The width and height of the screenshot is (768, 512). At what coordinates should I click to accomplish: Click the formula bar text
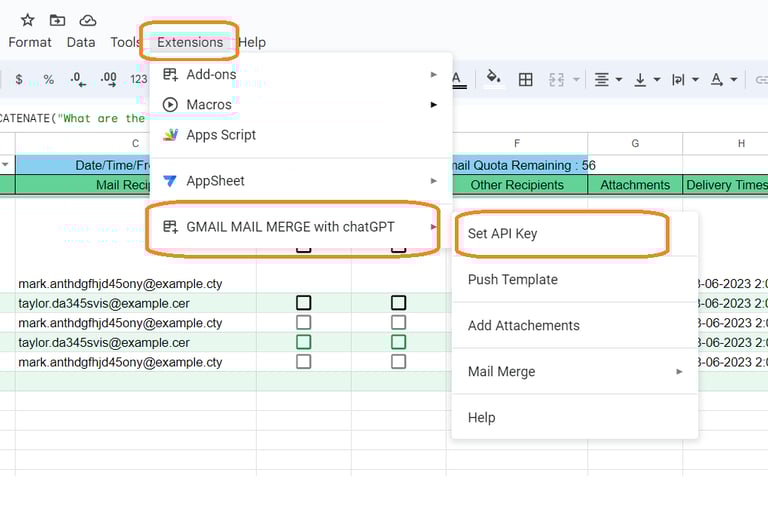[x=72, y=119]
